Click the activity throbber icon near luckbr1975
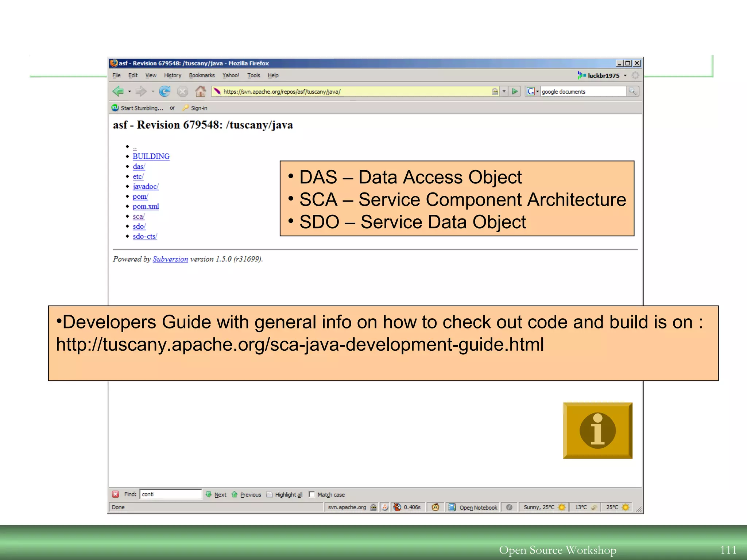 click(635, 75)
